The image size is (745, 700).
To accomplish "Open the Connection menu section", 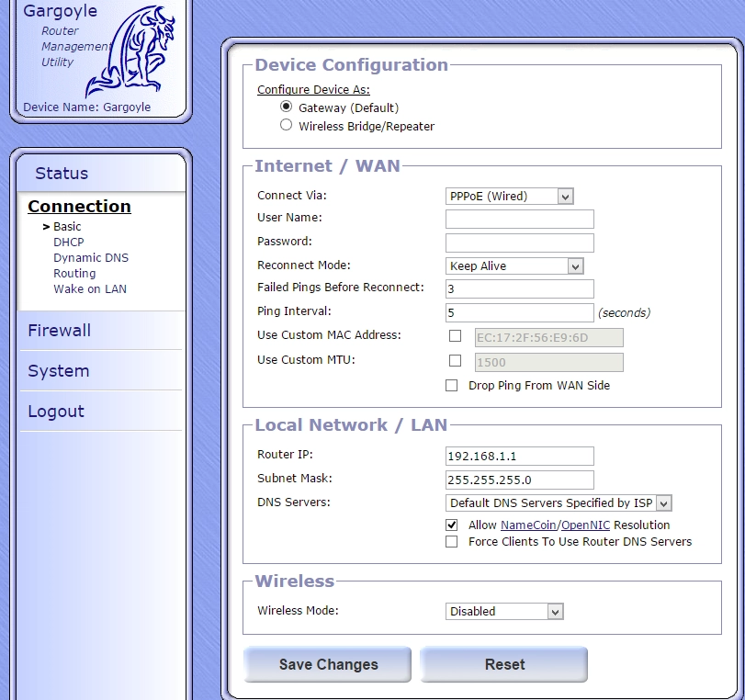I will coord(79,207).
